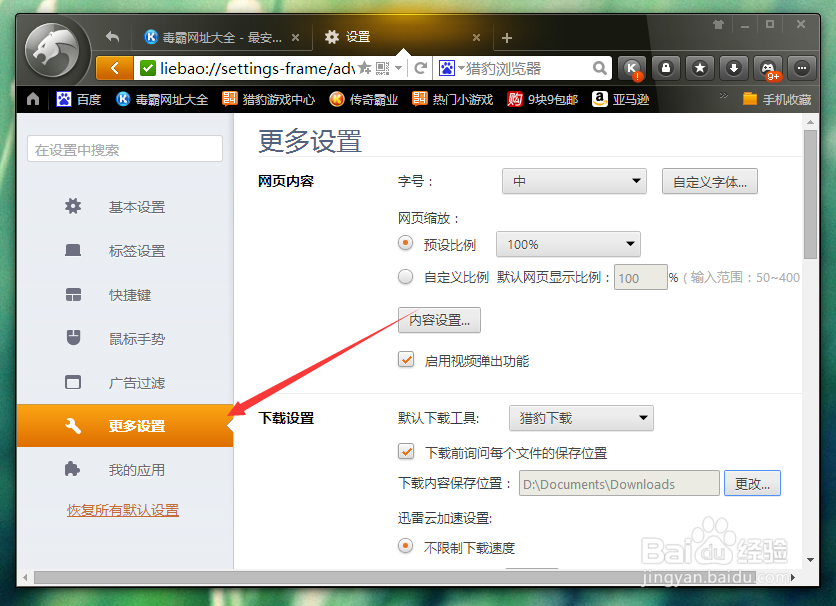This screenshot has width=836, height=606.
Task: Open 广告过滤 in the sidebar
Action: [x=125, y=383]
